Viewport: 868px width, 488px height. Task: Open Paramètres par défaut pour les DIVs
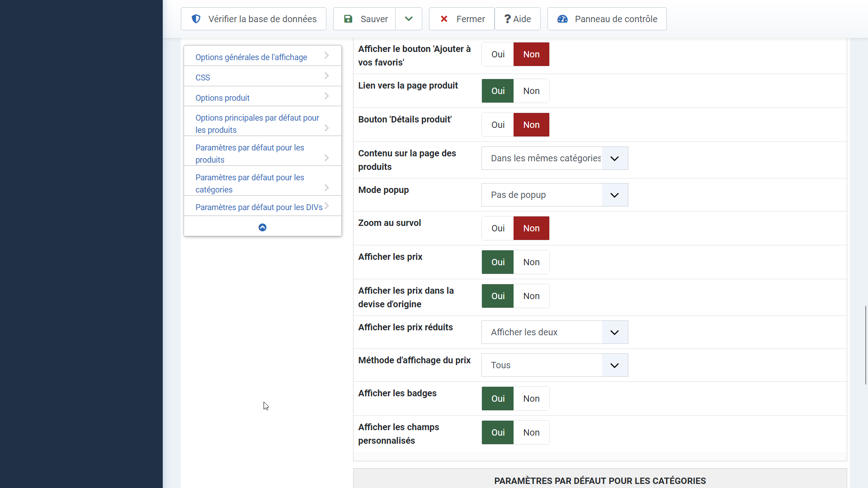click(x=259, y=207)
